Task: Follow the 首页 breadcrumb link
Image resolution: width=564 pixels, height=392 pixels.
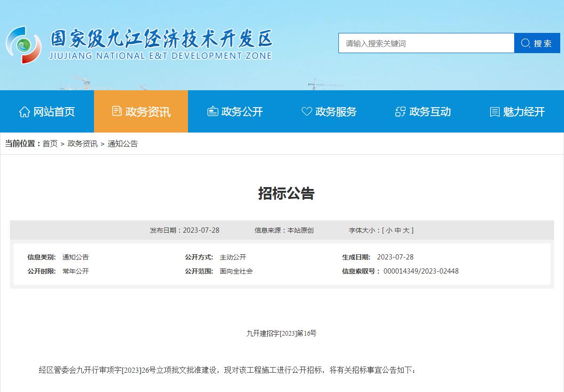Action: tap(50, 144)
